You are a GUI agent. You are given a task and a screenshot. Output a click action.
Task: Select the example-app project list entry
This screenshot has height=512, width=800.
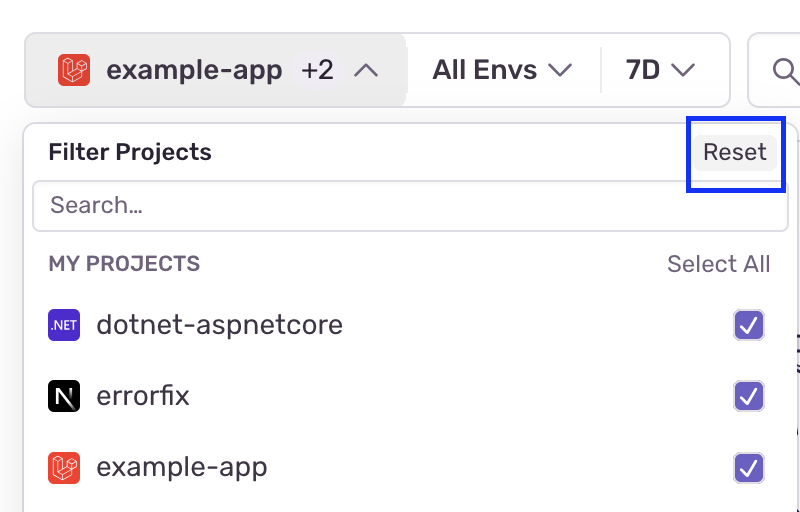point(406,468)
